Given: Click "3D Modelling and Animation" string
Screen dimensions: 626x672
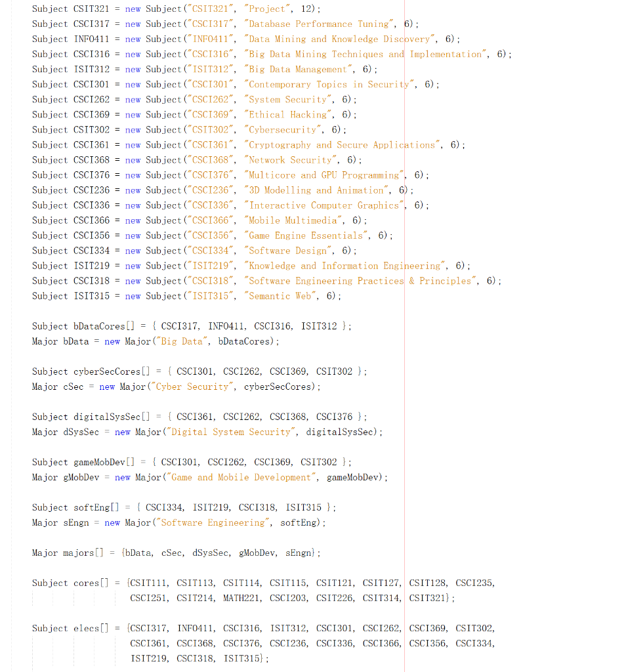Looking at the screenshot, I should tap(317, 190).
